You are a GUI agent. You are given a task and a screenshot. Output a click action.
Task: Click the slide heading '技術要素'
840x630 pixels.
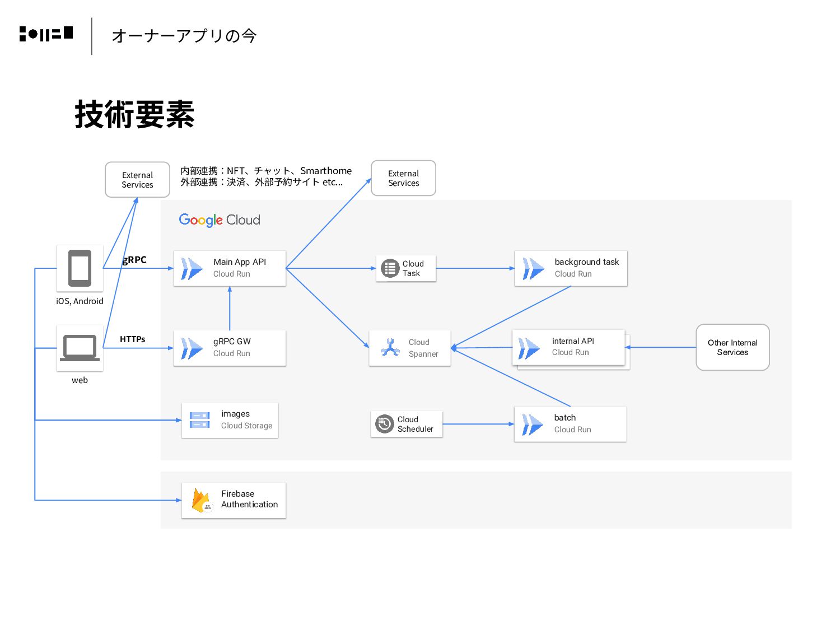tap(134, 114)
